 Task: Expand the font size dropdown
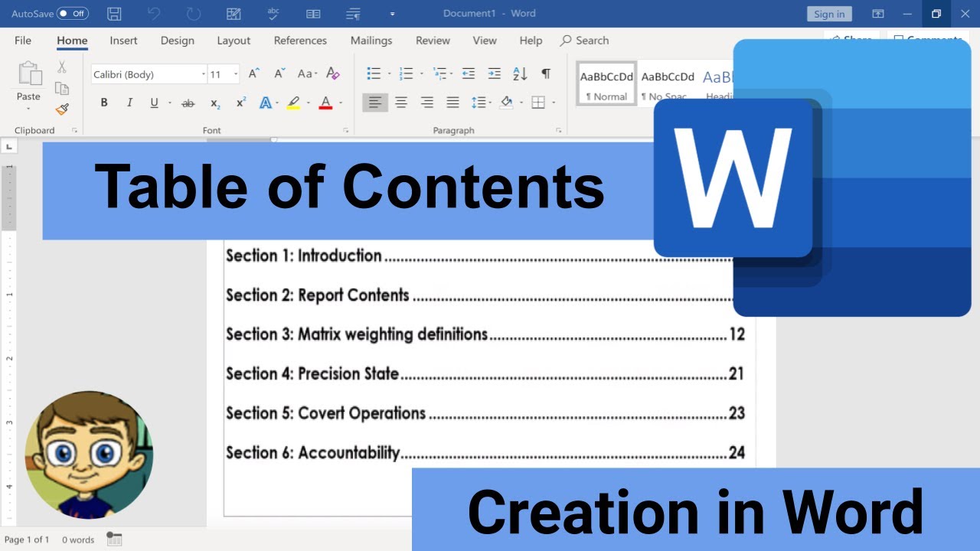(x=236, y=74)
